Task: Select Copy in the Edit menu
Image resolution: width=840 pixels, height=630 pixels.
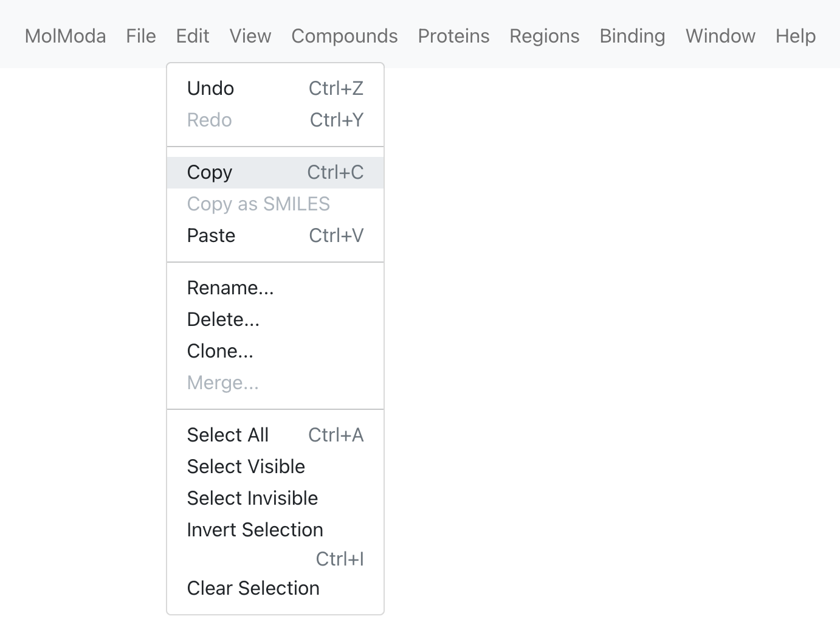Action: point(275,172)
